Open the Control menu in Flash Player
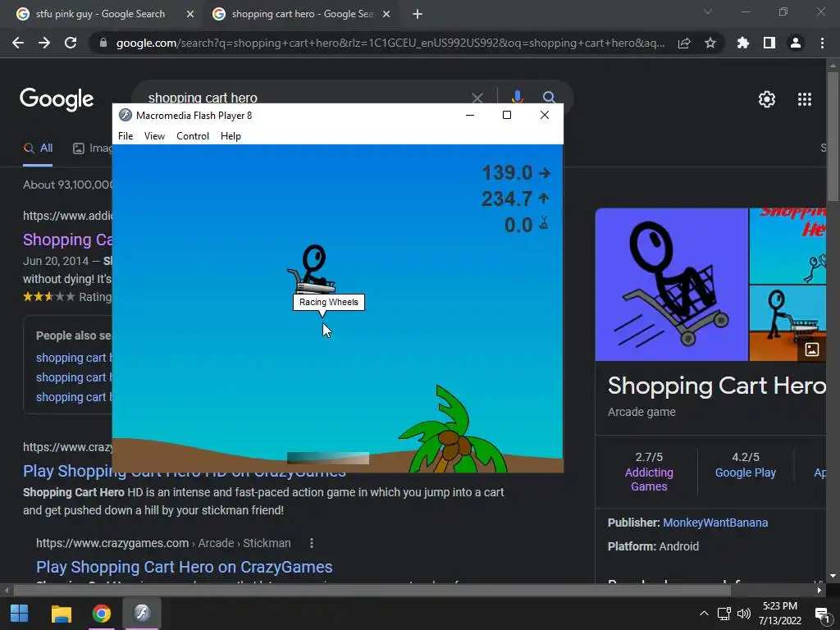840x630 pixels. [193, 136]
